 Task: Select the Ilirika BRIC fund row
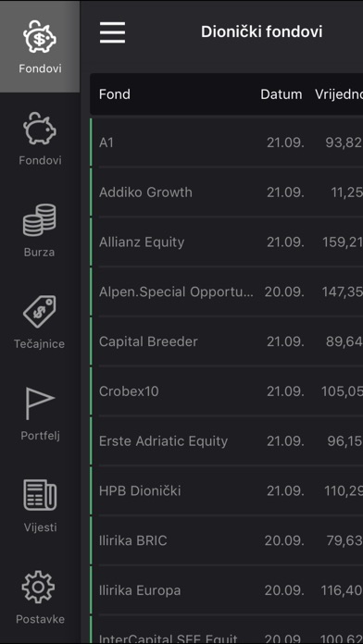[x=227, y=540]
